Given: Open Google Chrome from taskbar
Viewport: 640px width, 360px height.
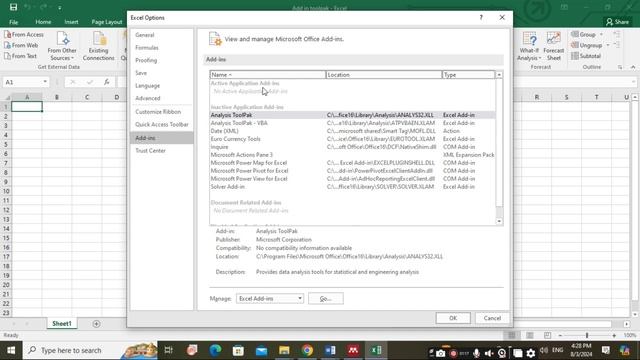Looking at the screenshot, I should (307, 350).
